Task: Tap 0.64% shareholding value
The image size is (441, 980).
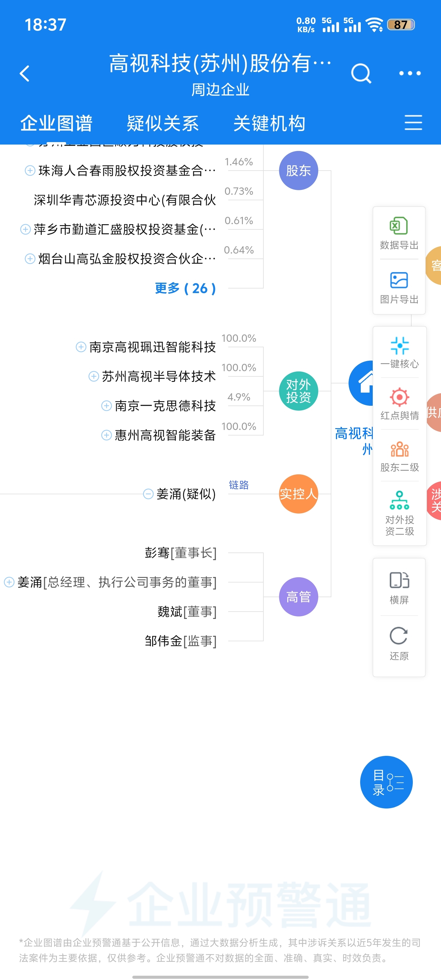Action: click(239, 250)
